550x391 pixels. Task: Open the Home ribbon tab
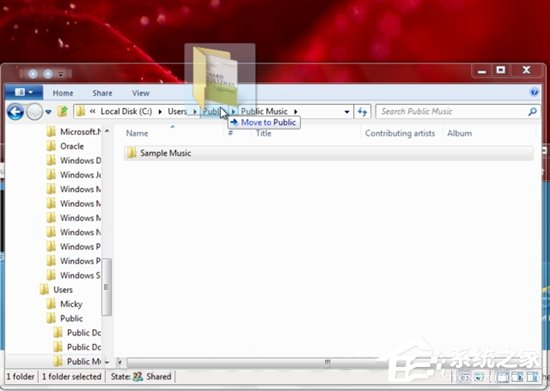[x=63, y=93]
